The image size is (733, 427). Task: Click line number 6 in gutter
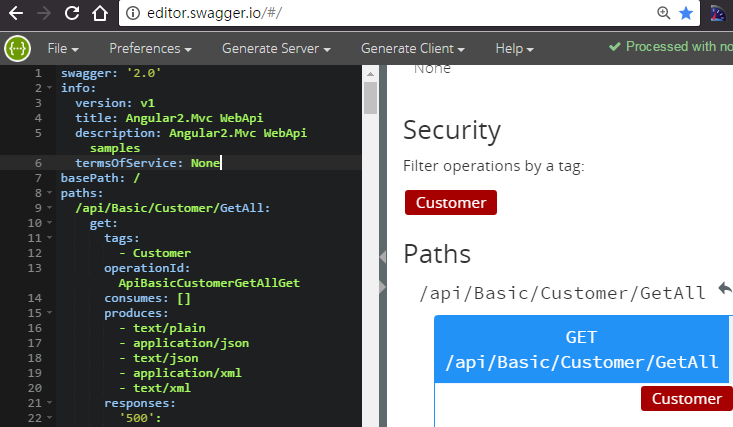point(38,163)
